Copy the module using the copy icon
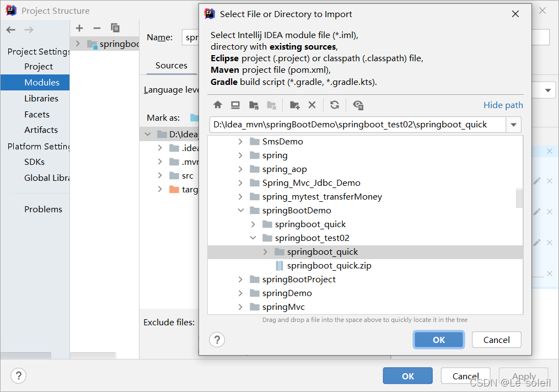The width and height of the screenshot is (559, 392). [115, 28]
